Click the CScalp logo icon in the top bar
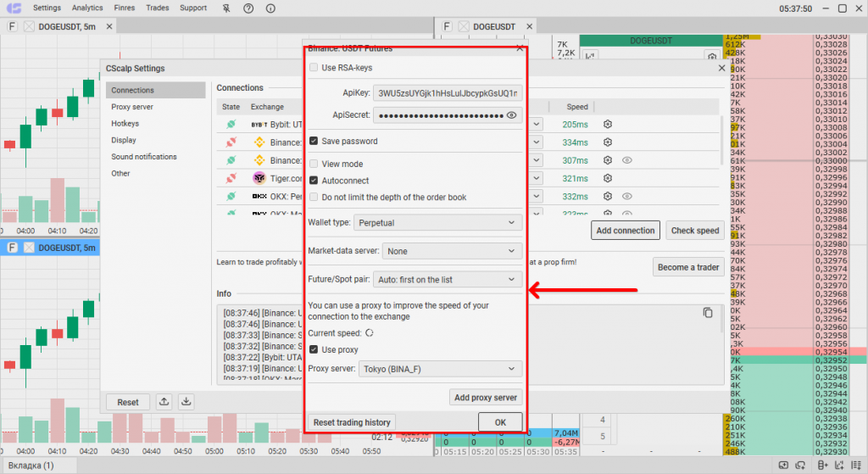Viewport: 868px width, 474px height. click(x=14, y=8)
